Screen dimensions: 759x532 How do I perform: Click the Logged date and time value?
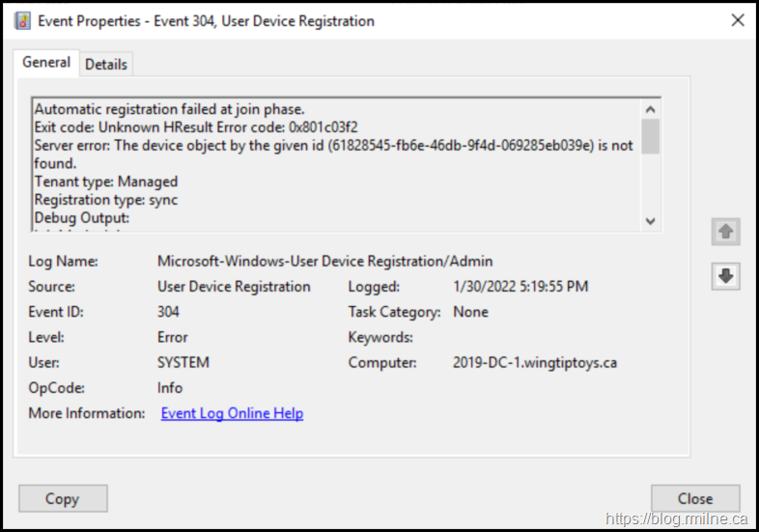tap(520, 287)
